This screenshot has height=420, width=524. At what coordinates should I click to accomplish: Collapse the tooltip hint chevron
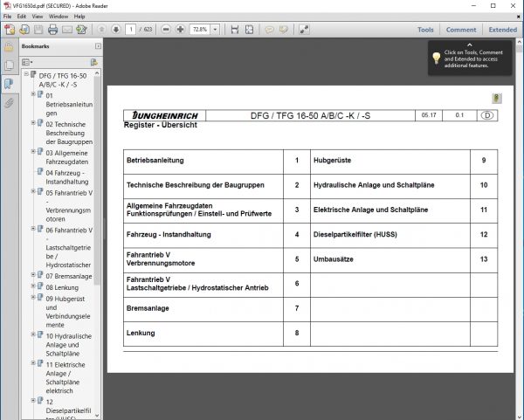470,45
